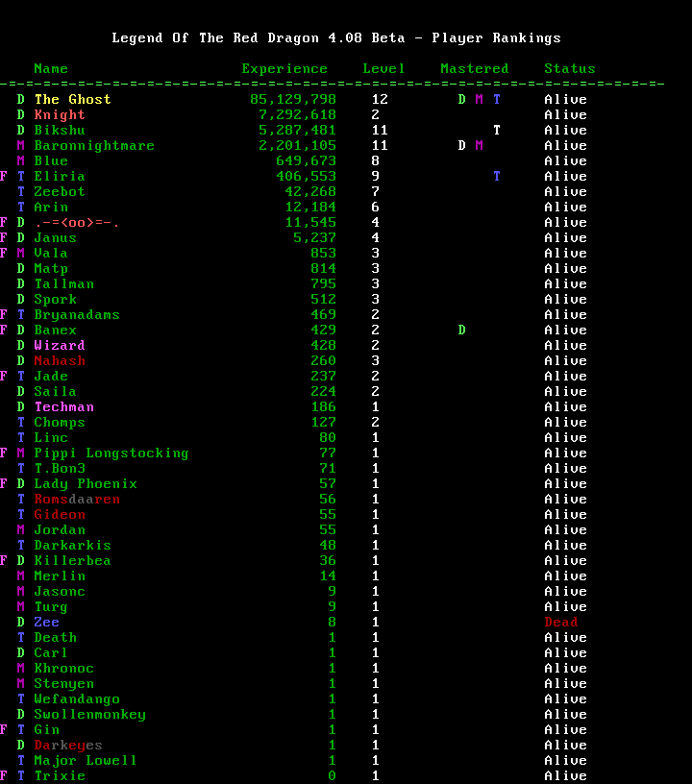Click the Knight player name

point(60,115)
